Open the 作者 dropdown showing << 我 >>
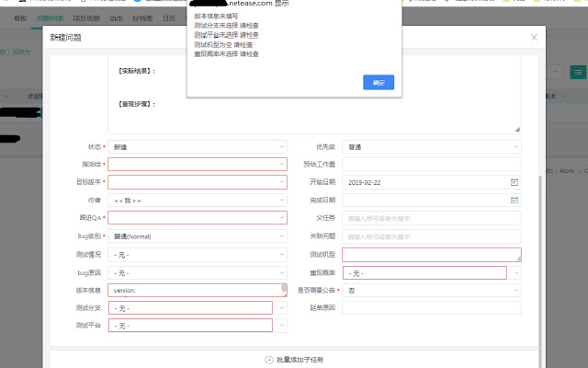 click(198, 201)
